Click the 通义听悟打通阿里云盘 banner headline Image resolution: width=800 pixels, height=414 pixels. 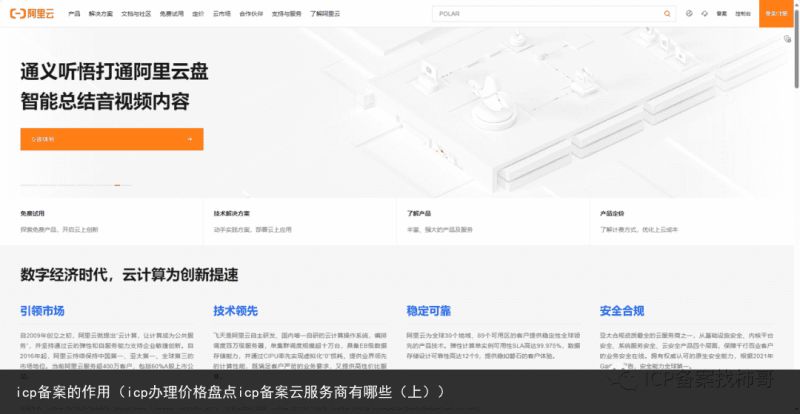(114, 71)
